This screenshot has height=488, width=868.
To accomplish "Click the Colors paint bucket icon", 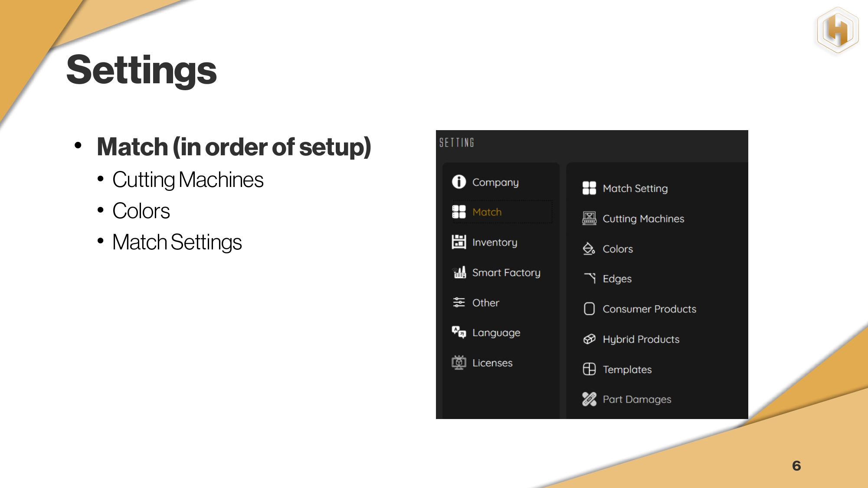I will pyautogui.click(x=589, y=249).
